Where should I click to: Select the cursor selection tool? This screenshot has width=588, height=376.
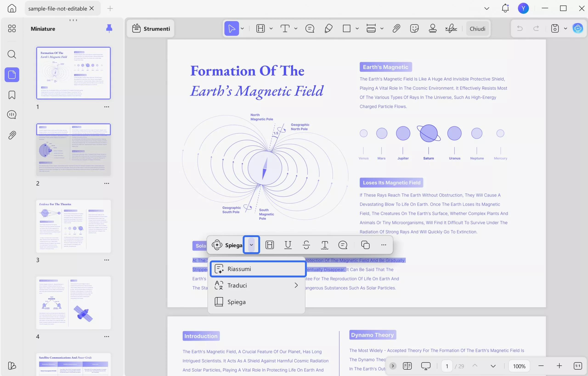click(232, 29)
